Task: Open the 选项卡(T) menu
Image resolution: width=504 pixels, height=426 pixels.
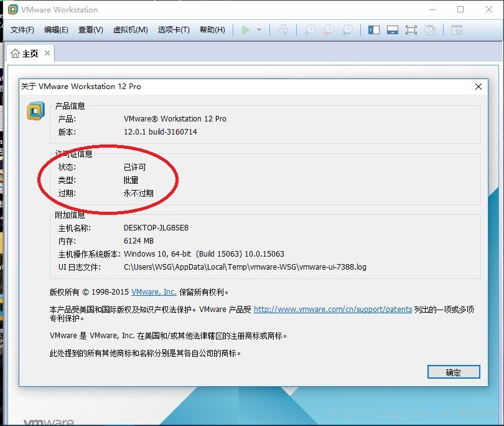Action: tap(174, 30)
